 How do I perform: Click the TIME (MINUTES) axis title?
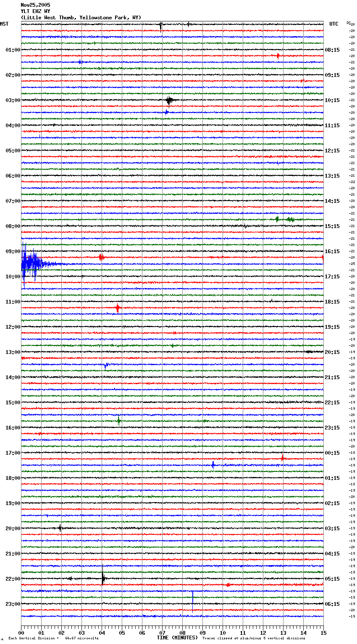[x=177, y=638]
